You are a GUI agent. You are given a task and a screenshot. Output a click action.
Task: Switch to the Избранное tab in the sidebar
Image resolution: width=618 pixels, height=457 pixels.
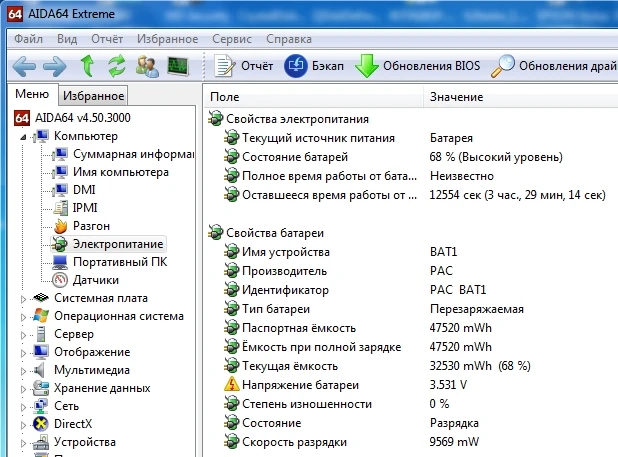click(93, 96)
